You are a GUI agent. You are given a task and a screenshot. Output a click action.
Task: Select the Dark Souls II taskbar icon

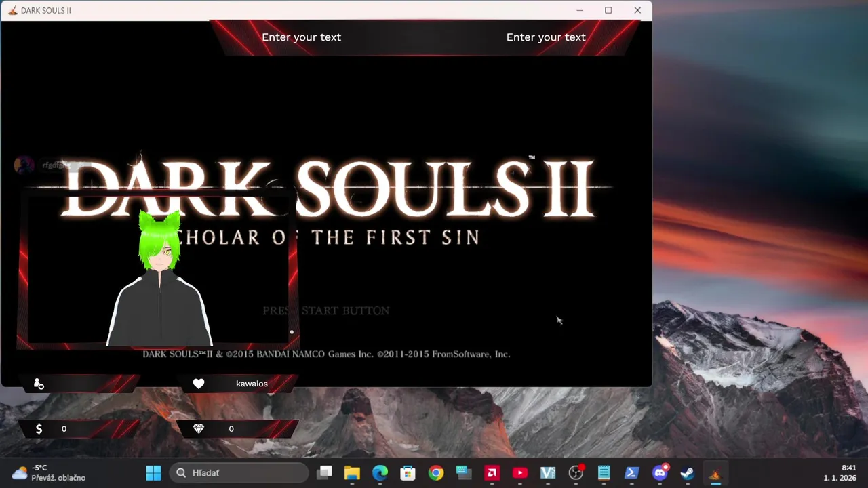click(715, 472)
